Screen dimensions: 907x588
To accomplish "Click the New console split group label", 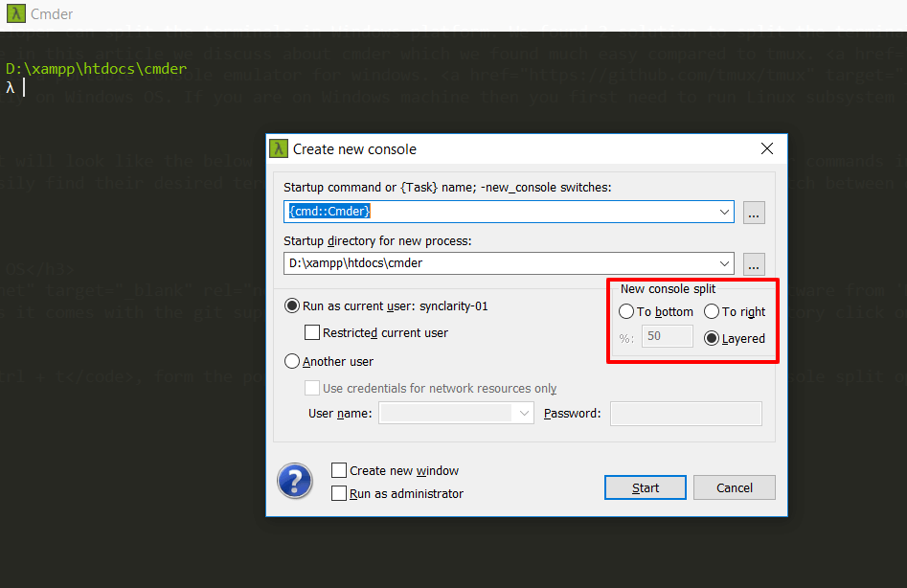I will 669,288.
